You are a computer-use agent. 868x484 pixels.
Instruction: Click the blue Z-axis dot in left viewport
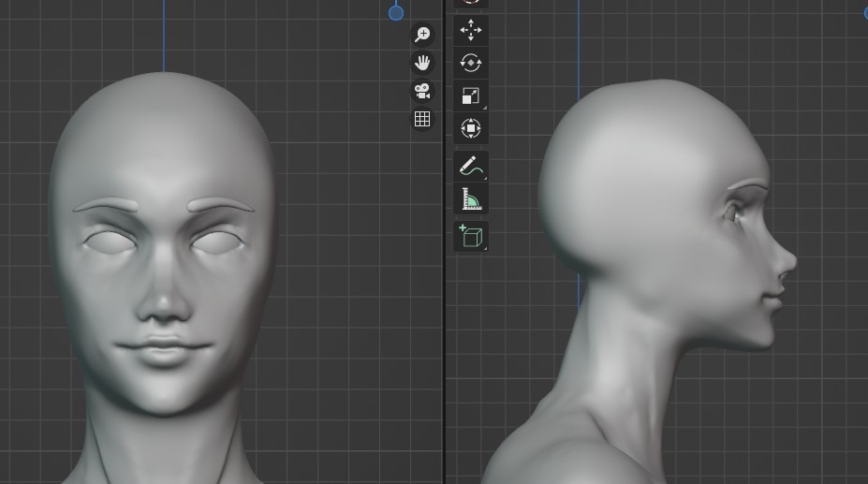[396, 12]
